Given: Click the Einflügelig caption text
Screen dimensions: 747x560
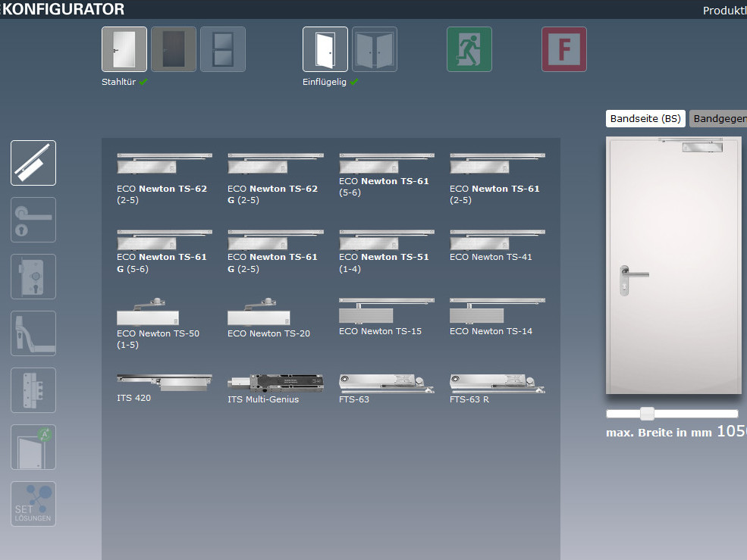Looking at the screenshot, I should (x=325, y=82).
